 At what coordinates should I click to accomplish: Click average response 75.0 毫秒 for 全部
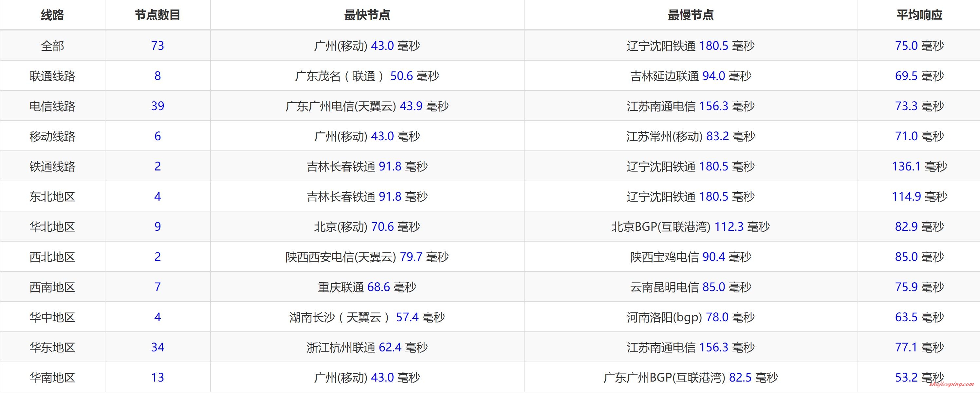point(919,46)
